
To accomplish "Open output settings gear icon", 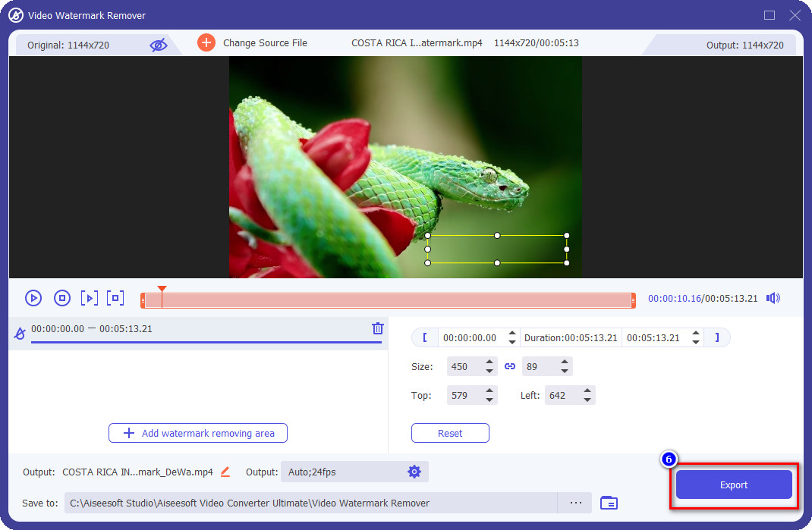I will tap(414, 472).
